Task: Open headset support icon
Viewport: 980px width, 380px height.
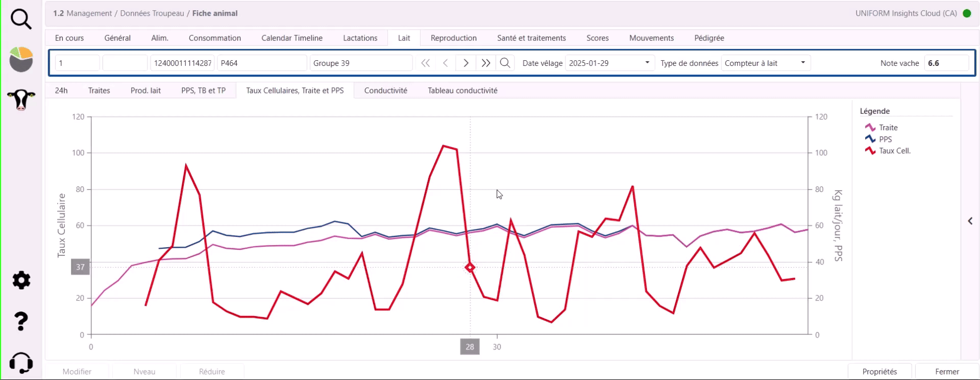Action: [x=21, y=363]
